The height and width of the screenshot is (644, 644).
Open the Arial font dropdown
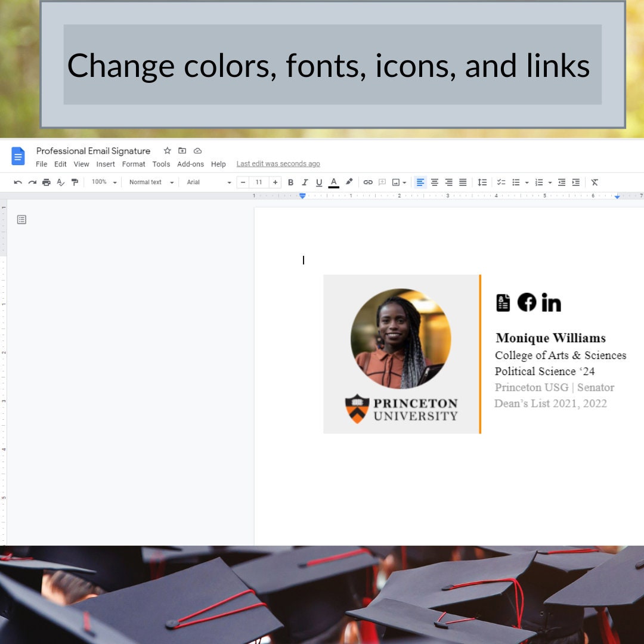point(209,182)
